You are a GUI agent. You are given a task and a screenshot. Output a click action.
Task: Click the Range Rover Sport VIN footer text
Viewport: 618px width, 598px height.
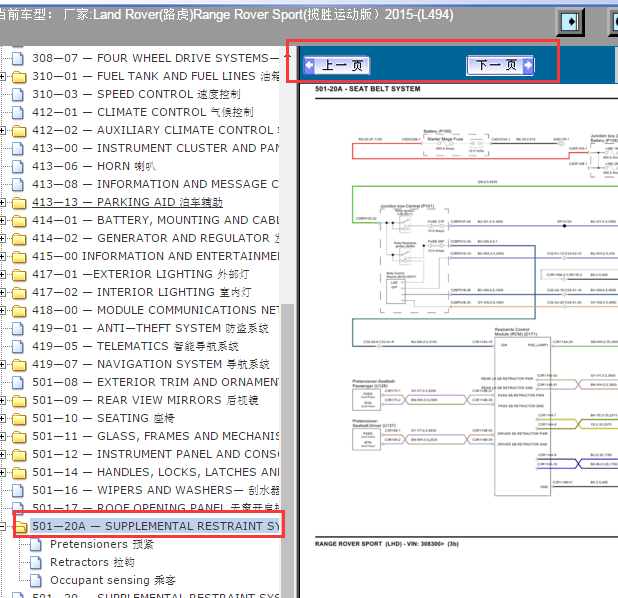tap(387, 544)
